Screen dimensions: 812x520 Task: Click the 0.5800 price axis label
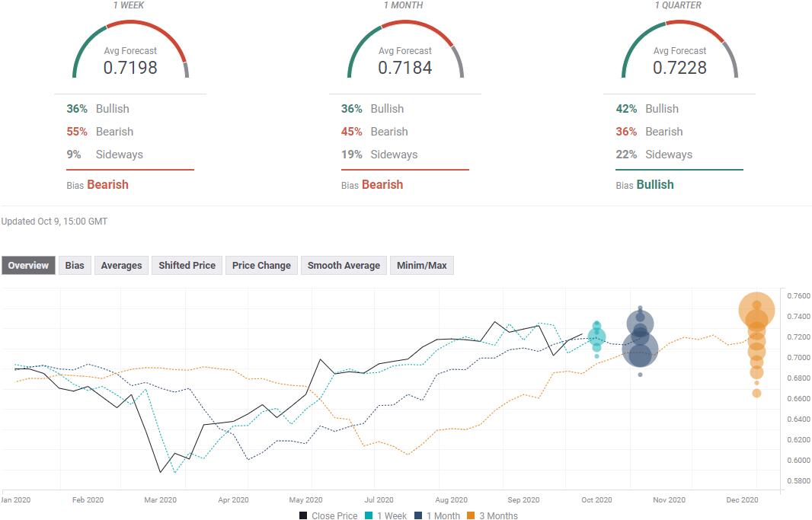tap(798, 480)
